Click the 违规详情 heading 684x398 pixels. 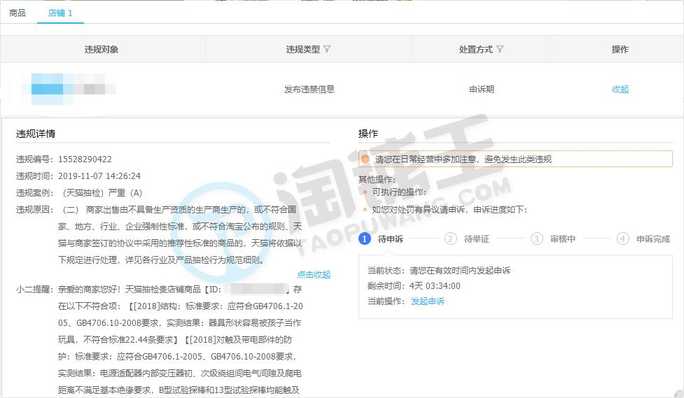coord(36,134)
